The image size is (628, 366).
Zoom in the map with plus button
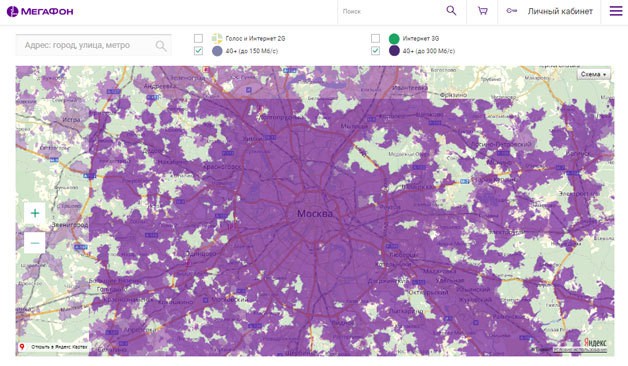(x=35, y=213)
